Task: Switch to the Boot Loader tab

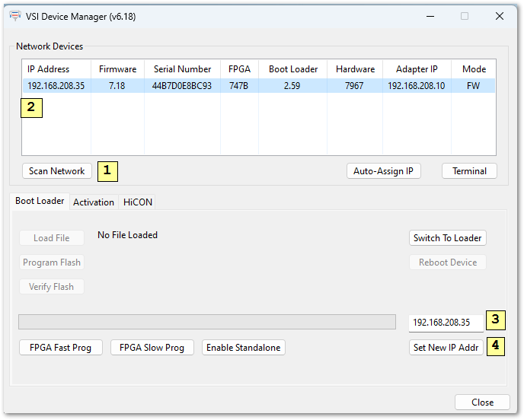Action: (40, 201)
